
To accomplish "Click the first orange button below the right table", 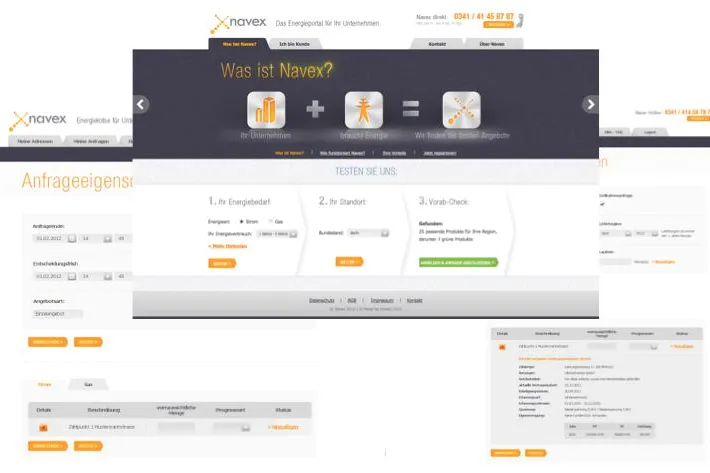I will coord(505,453).
